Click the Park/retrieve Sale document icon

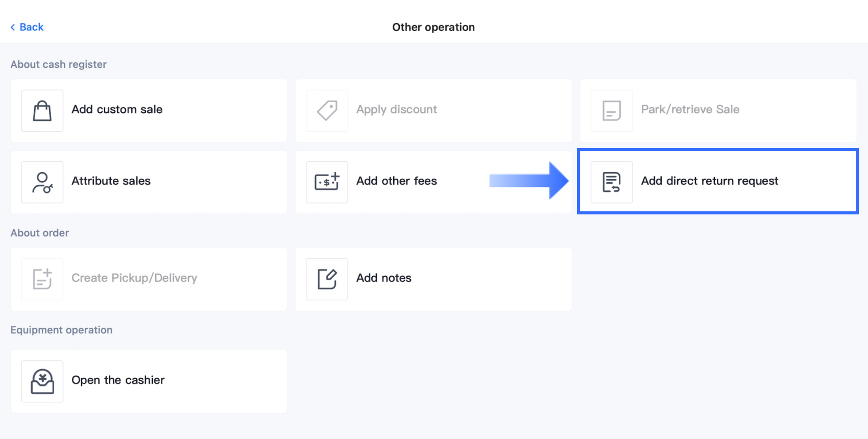coord(611,110)
